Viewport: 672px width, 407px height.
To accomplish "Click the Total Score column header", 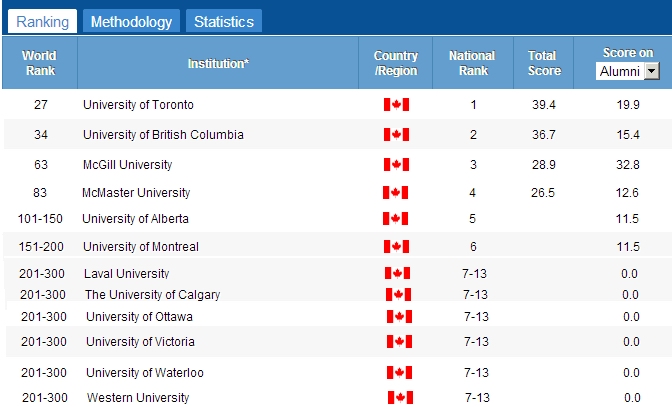I will tap(544, 63).
